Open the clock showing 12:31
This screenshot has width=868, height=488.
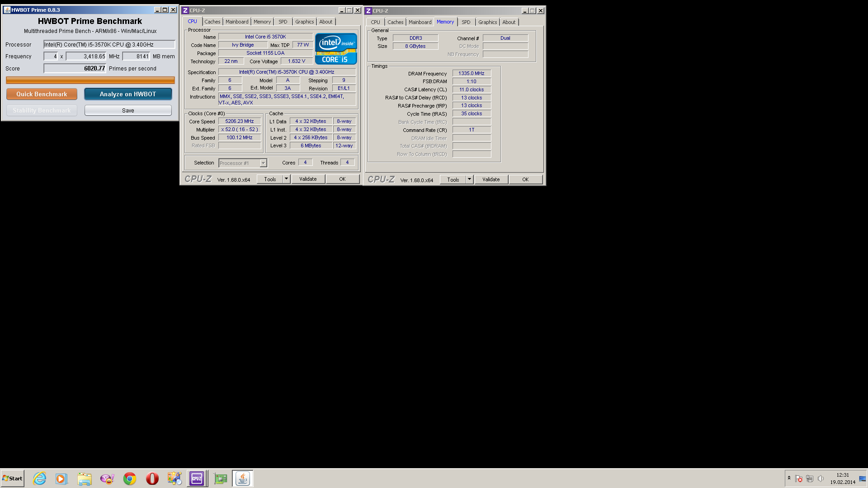coord(843,475)
